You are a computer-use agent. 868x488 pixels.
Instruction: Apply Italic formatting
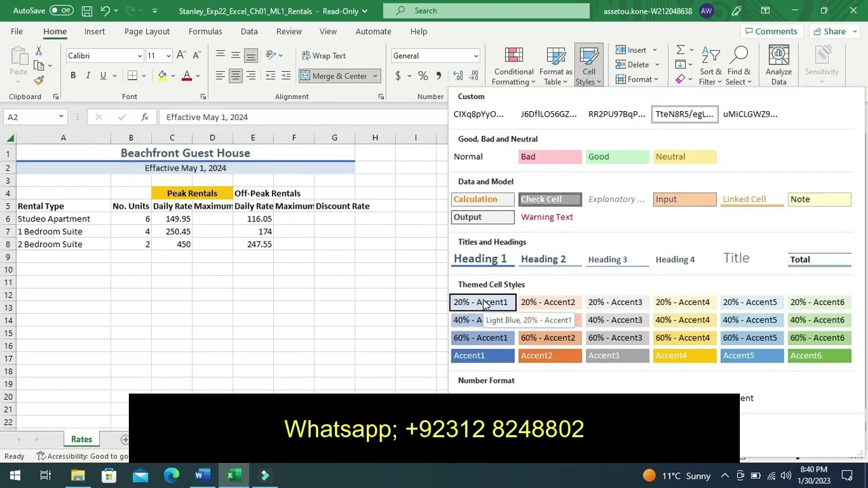[x=88, y=76]
